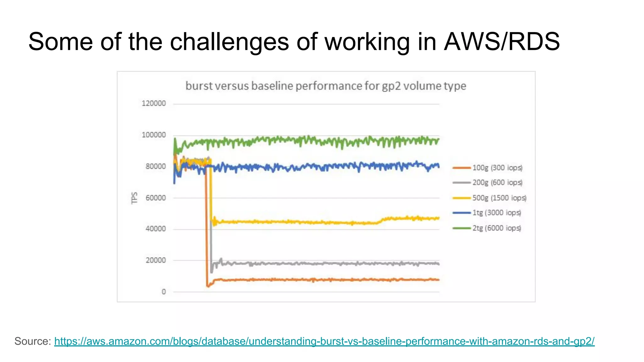The image size is (644, 362).
Task: Click the gray legend line swatch for 200g
Action: [462, 183]
